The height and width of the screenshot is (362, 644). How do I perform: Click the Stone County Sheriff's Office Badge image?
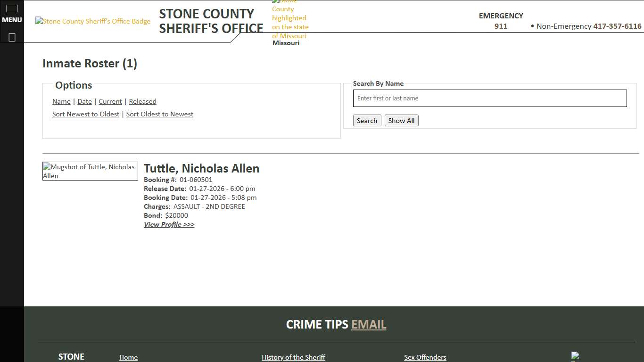tap(92, 21)
